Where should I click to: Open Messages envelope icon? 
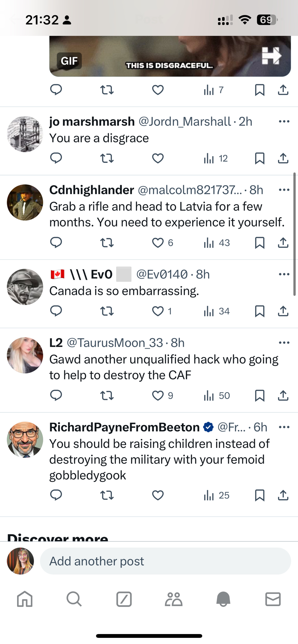273,599
